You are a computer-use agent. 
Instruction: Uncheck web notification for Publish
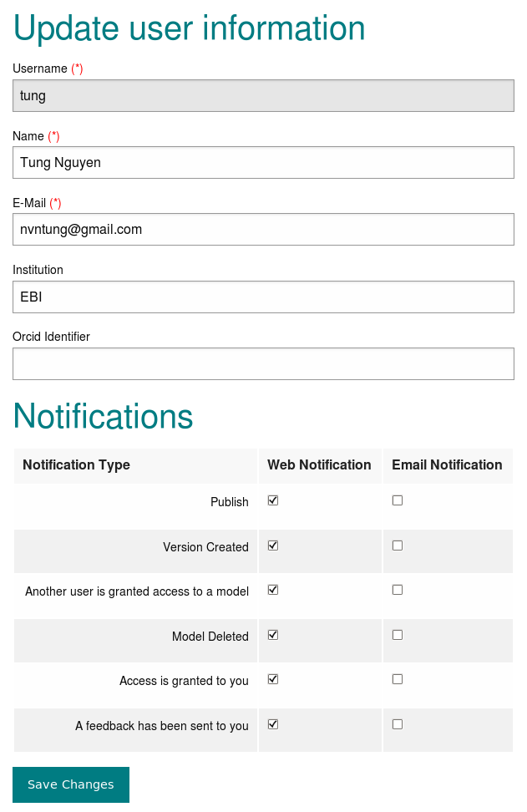tap(272, 500)
